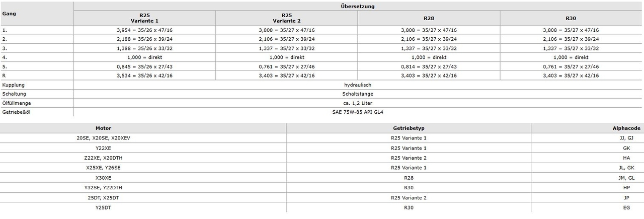644x219 pixels.
Task: Click the Schaltstange value cell
Action: click(358, 94)
